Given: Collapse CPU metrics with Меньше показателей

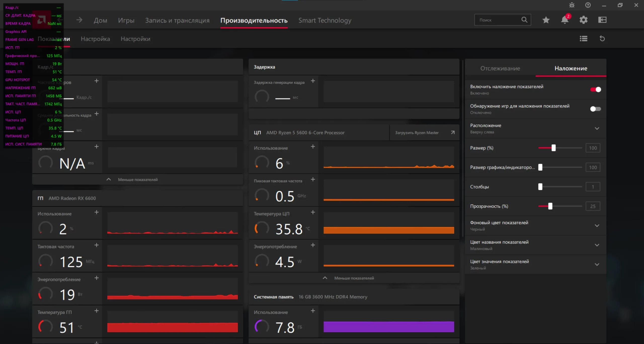Looking at the screenshot, I should coord(354,278).
